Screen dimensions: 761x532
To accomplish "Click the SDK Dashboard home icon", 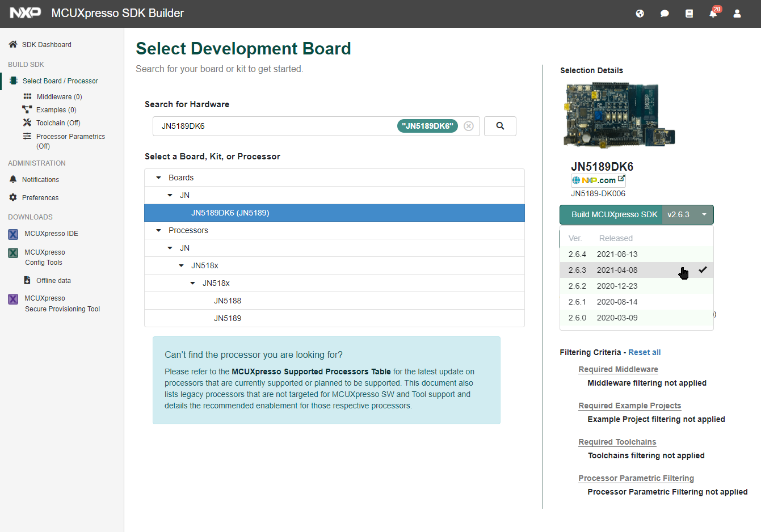I will (13, 44).
